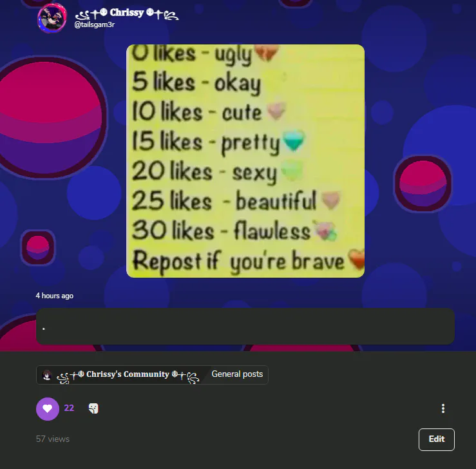The height and width of the screenshot is (469, 476).
Task: Open the three-dot more options menu
Action: [443, 408]
